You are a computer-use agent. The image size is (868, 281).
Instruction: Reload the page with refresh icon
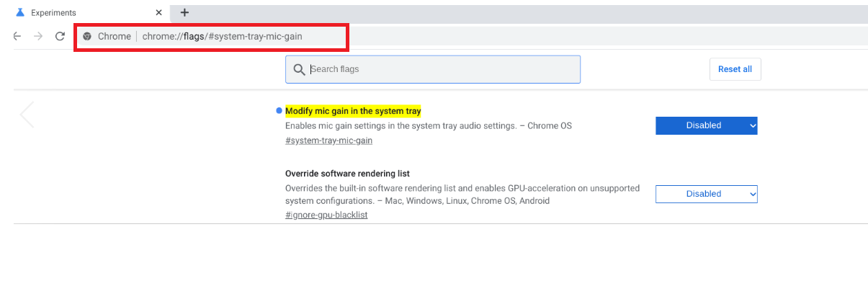pyautogui.click(x=61, y=36)
